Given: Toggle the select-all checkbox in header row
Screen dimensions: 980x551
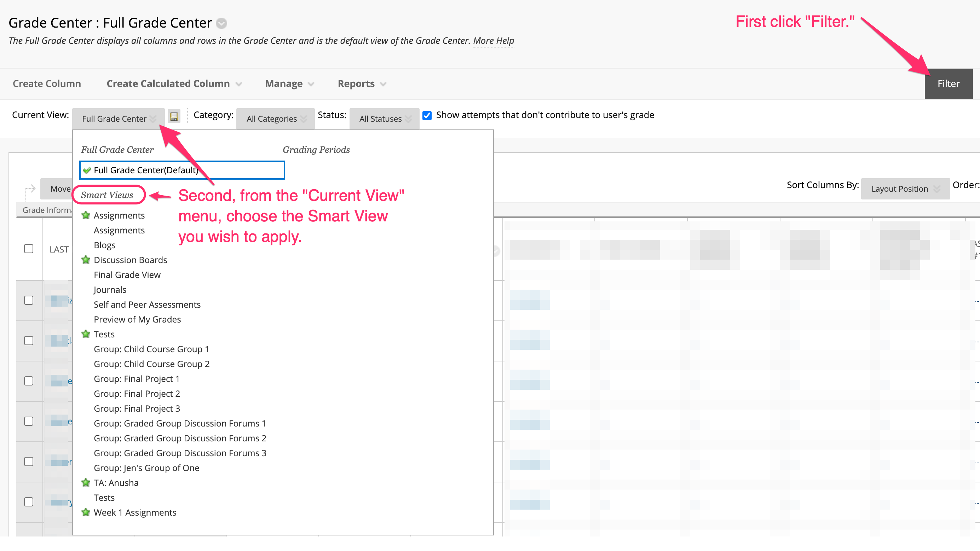Looking at the screenshot, I should (x=29, y=249).
